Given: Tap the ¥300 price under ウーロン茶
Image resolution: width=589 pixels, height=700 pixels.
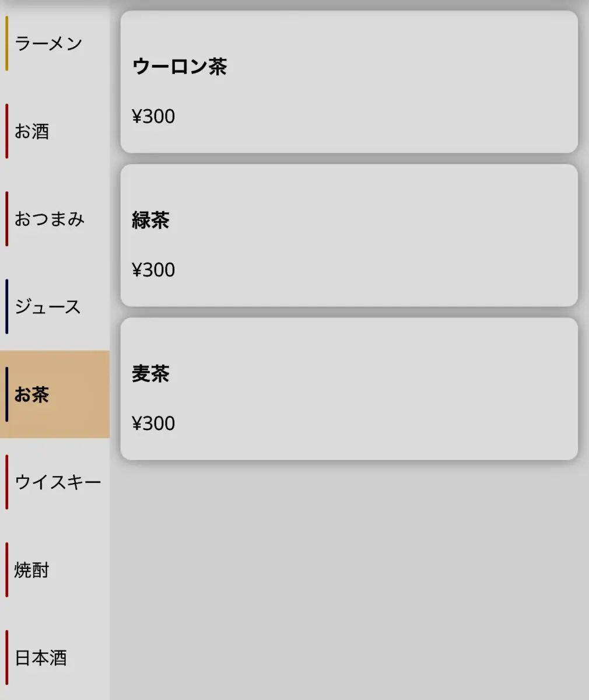Looking at the screenshot, I should [153, 116].
